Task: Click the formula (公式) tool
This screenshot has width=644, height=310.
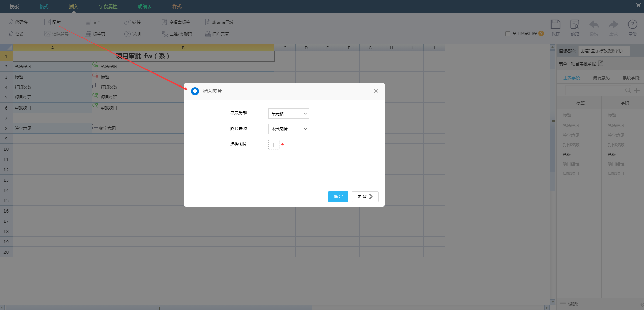Action: tap(16, 34)
